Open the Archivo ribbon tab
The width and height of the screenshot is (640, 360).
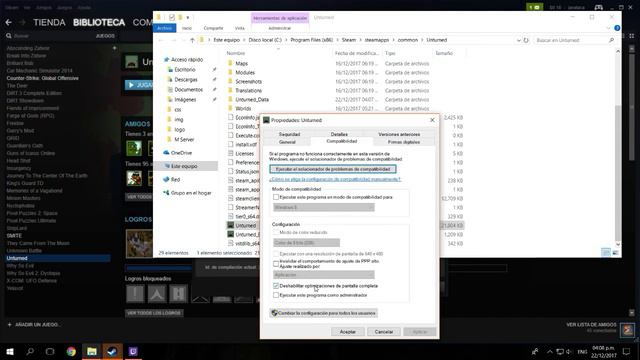coord(164,28)
